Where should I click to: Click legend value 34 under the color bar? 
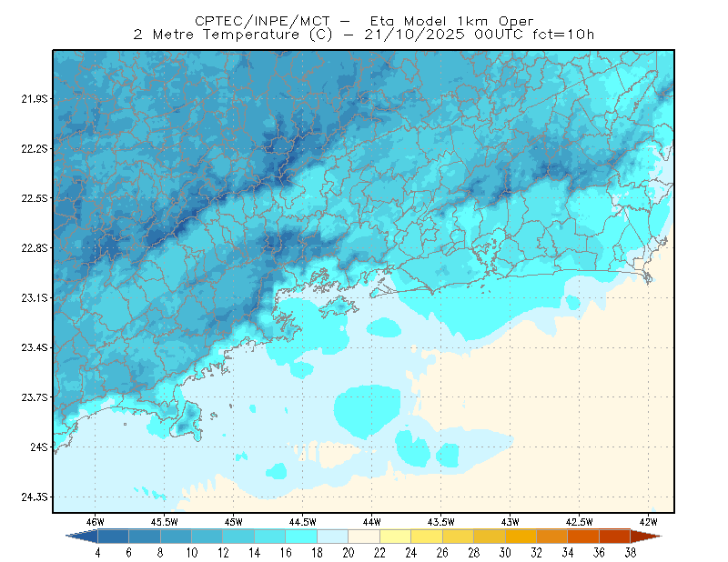[x=568, y=553]
